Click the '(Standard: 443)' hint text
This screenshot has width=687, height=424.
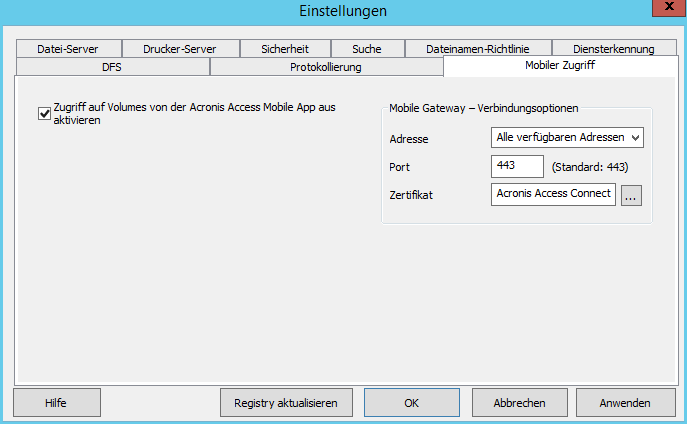tap(590, 167)
